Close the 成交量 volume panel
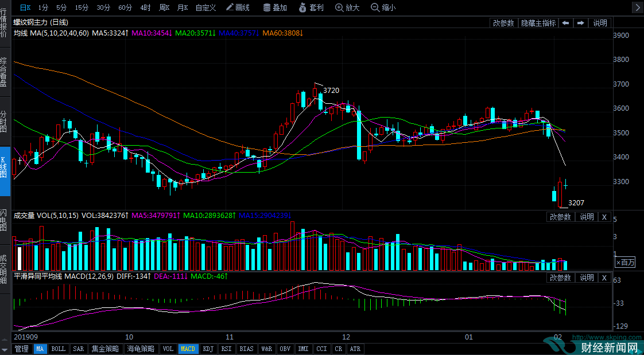 coord(604,217)
